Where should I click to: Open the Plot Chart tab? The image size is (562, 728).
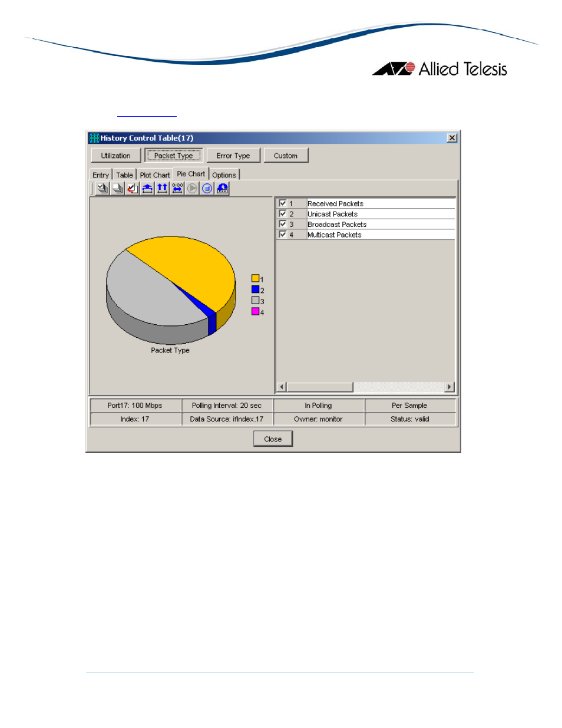(155, 175)
